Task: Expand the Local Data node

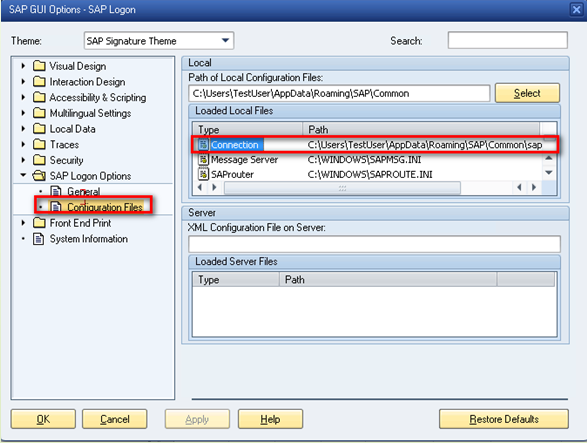Action: 23,129
